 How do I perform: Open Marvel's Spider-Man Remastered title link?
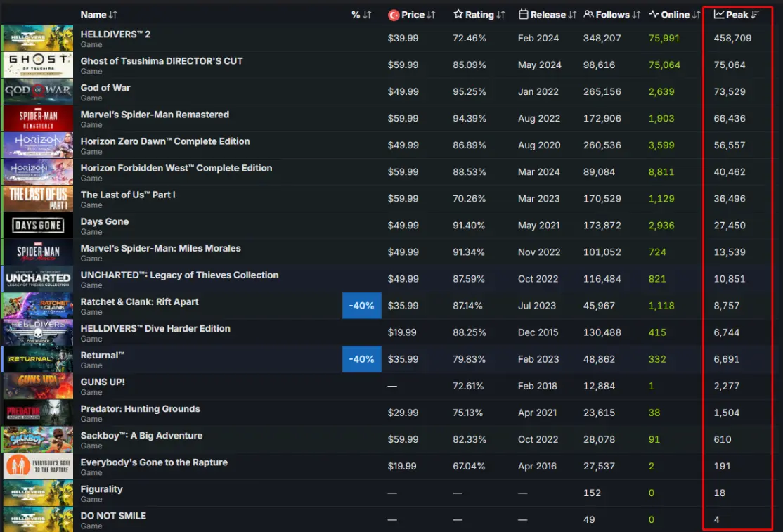pos(155,115)
